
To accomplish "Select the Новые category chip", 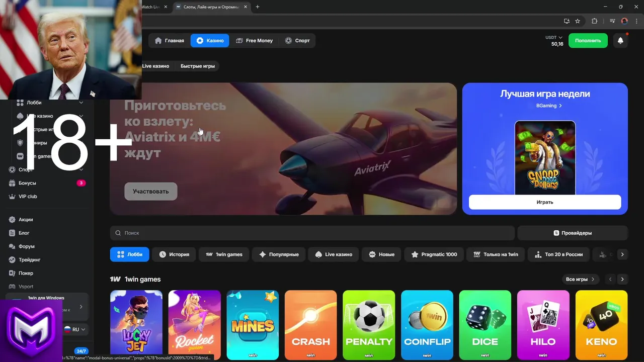I will (381, 254).
